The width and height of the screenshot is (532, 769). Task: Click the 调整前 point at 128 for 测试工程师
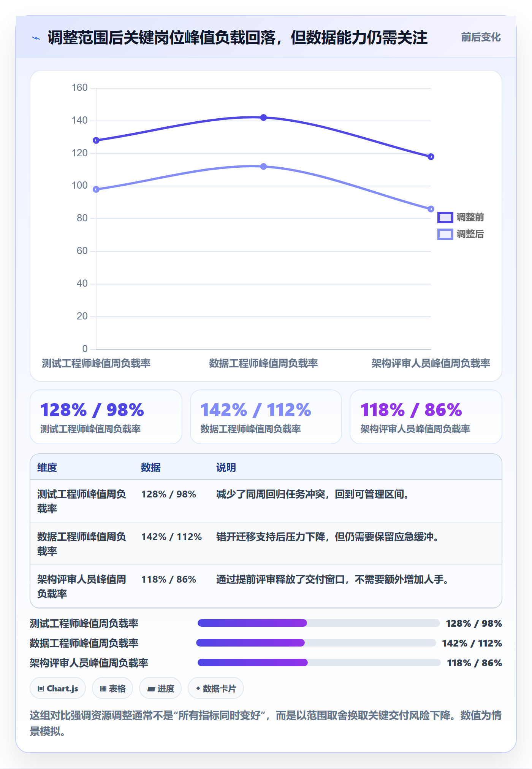[96, 140]
